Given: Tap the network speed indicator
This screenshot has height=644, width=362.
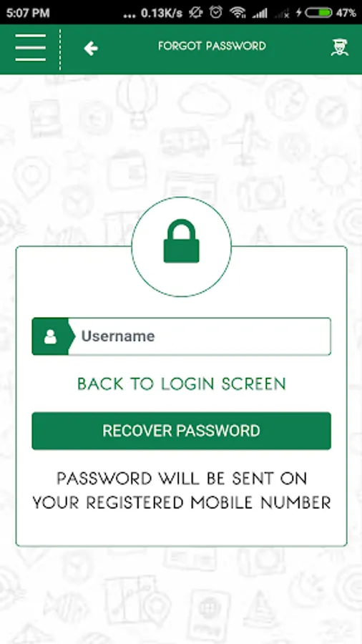Looking at the screenshot, I should [x=162, y=13].
